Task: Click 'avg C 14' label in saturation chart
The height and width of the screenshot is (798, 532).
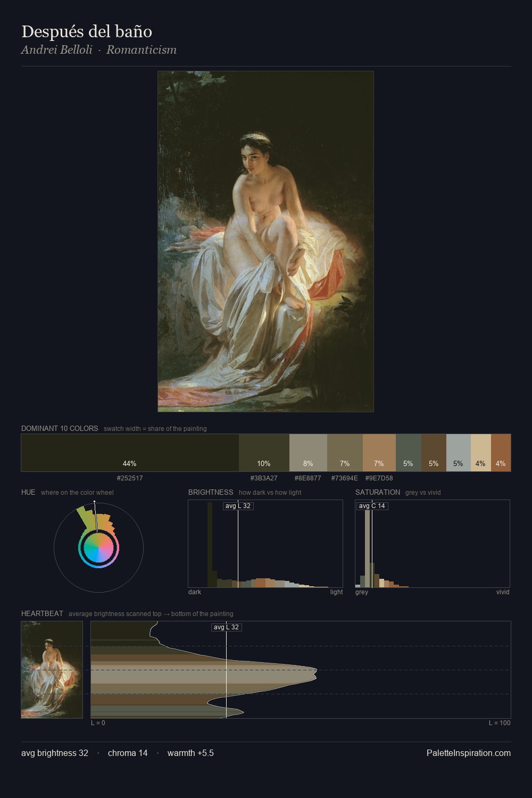Action: (x=372, y=506)
